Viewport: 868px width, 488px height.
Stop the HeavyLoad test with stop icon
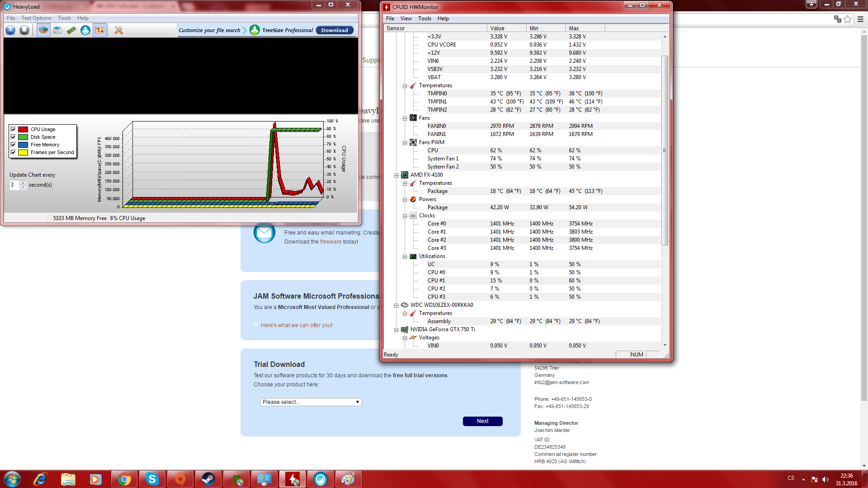pos(24,30)
